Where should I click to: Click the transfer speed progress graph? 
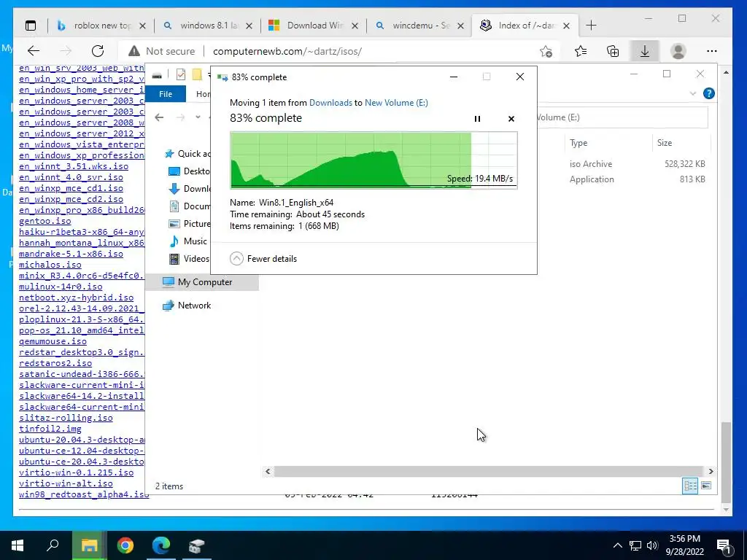pos(373,160)
